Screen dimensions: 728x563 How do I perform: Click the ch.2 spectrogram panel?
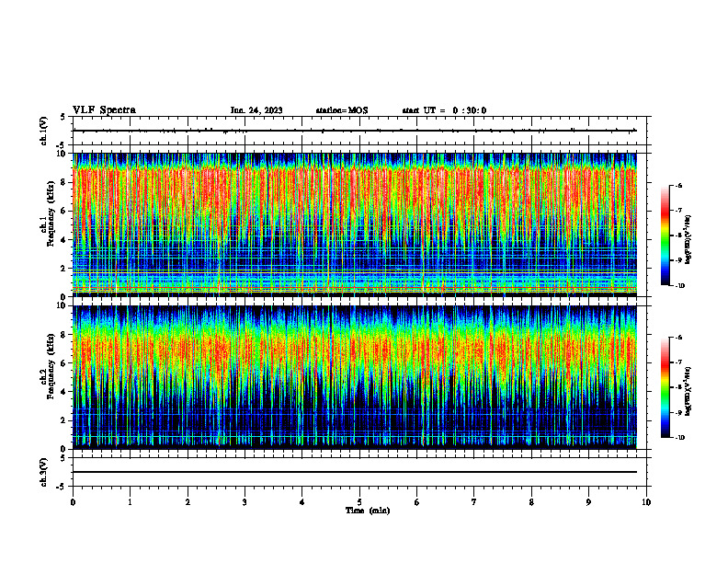click(354, 377)
